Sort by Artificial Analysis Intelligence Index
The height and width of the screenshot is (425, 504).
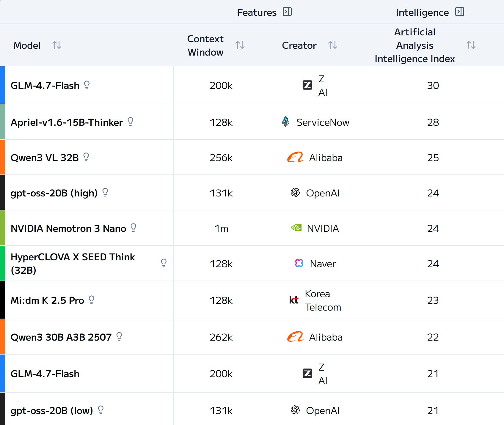[x=471, y=45]
